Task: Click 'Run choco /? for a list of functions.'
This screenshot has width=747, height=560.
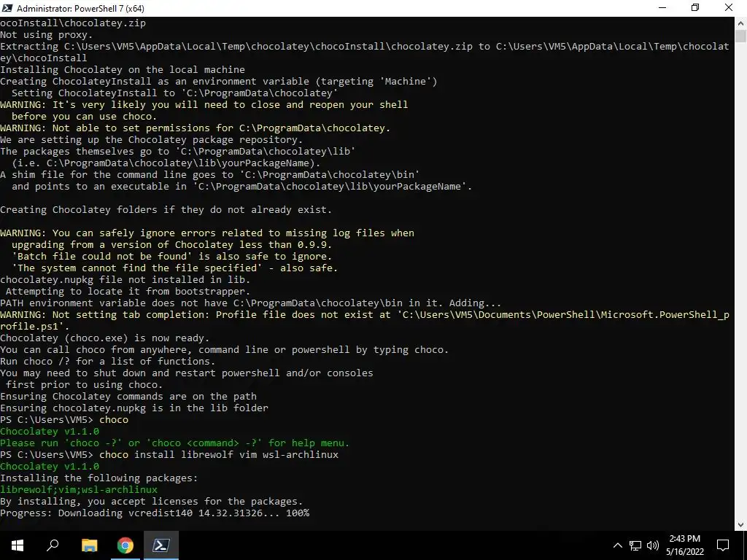Action: point(108,362)
